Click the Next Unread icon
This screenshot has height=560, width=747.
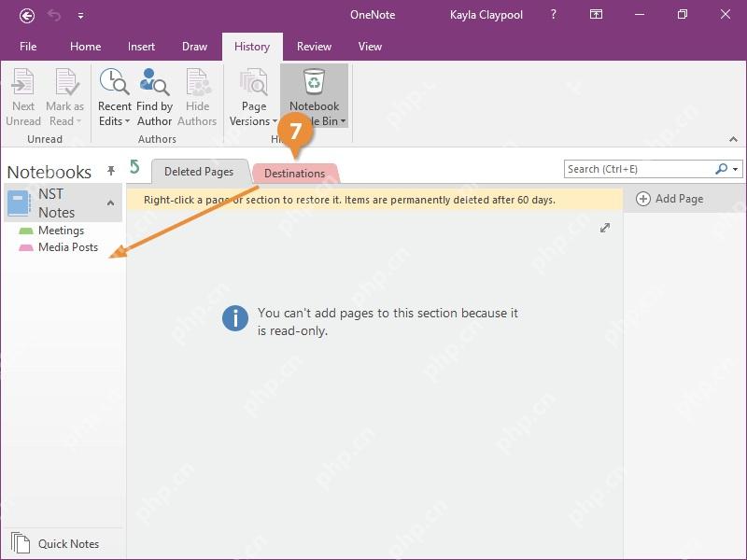[22, 81]
